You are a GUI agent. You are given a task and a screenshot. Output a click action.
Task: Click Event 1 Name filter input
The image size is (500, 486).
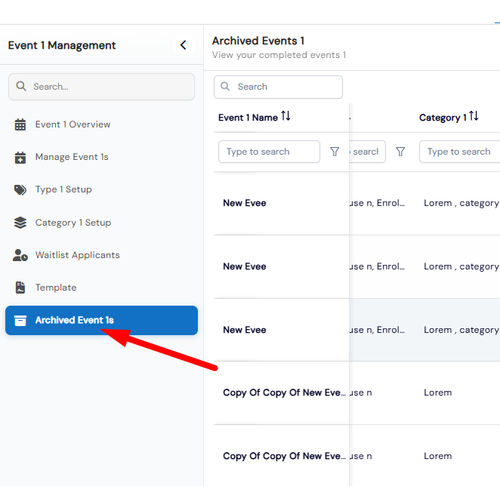point(269,152)
